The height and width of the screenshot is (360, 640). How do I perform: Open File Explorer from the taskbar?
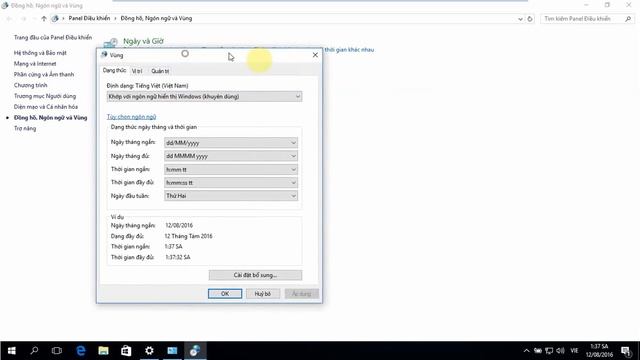tap(103, 351)
